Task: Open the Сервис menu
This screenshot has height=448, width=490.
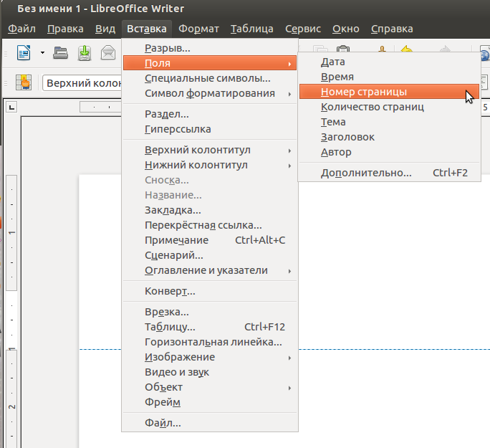Action: pos(303,29)
